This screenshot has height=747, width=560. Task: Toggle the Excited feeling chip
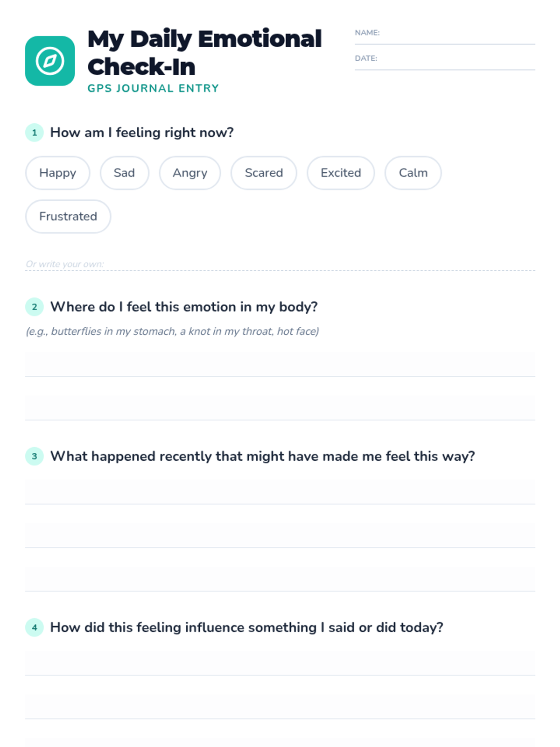click(341, 173)
